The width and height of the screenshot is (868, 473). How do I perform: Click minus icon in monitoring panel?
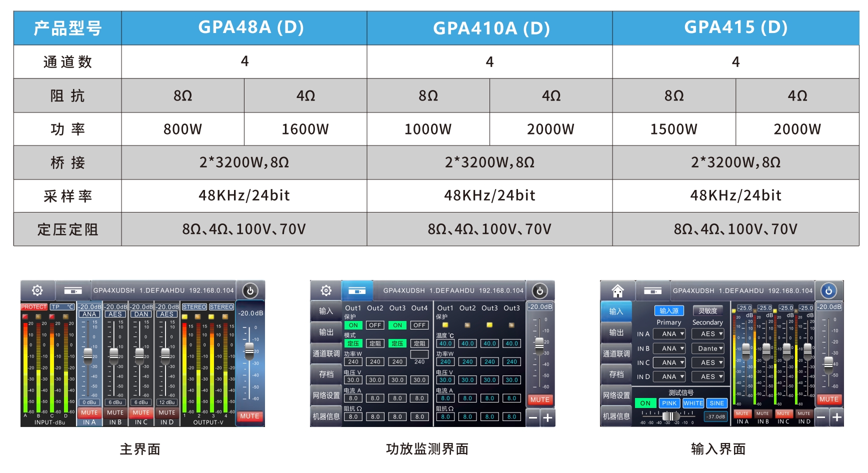point(533,417)
